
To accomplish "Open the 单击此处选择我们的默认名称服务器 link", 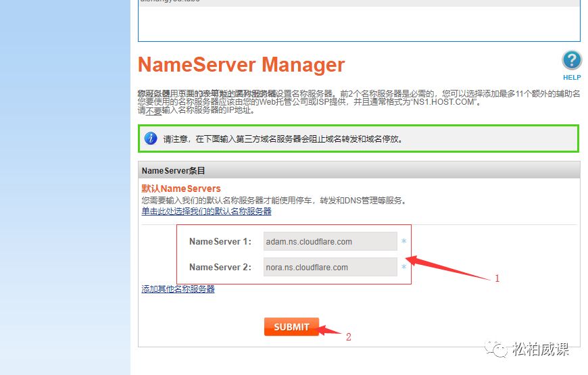I will pos(206,211).
